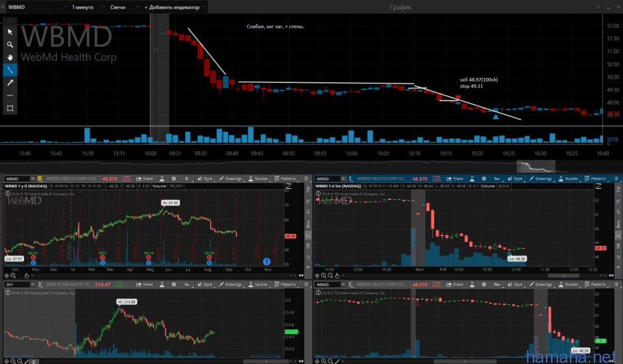Click zoom-in magnifier under WBMD daily chart
This screenshot has width=623, height=364.
13,275
